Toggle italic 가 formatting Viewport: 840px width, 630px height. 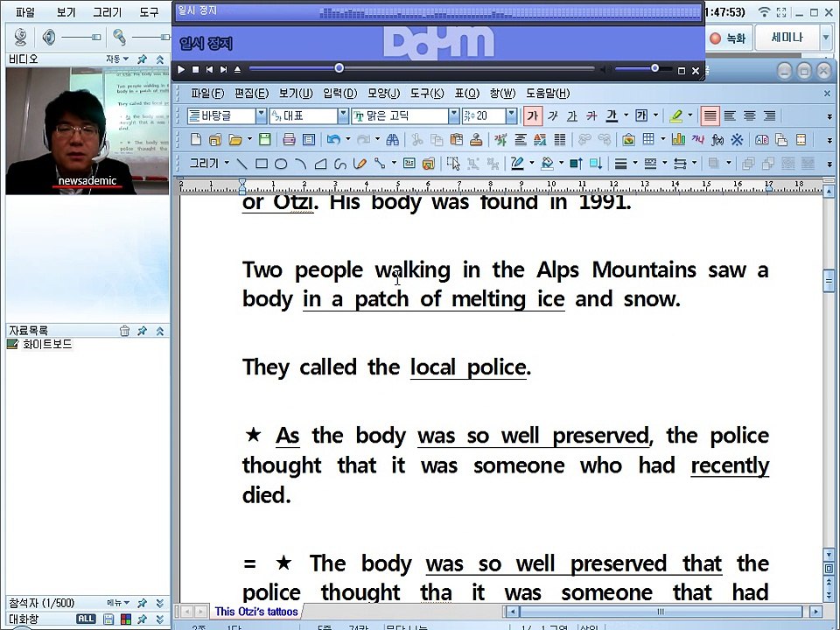pos(553,115)
